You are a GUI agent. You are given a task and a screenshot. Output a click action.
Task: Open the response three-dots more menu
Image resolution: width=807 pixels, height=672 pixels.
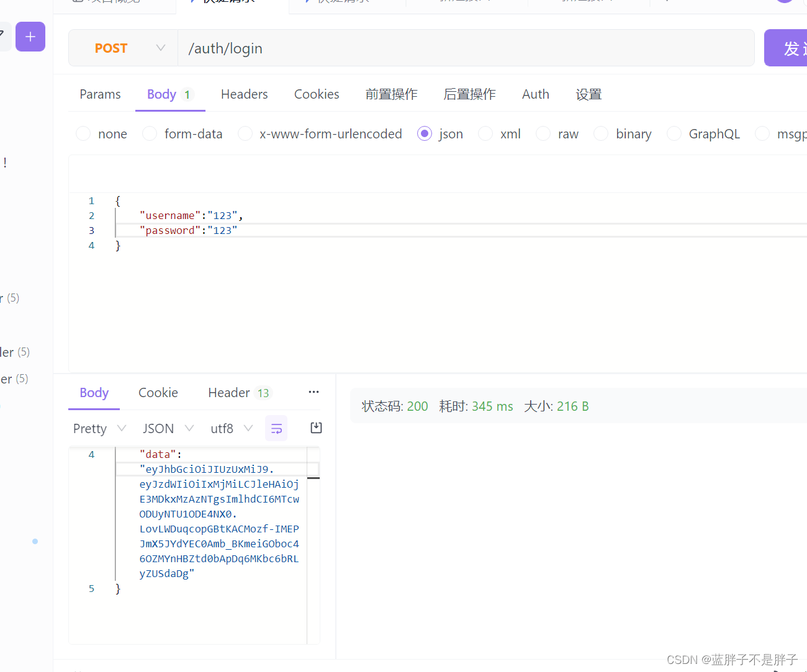click(x=313, y=392)
